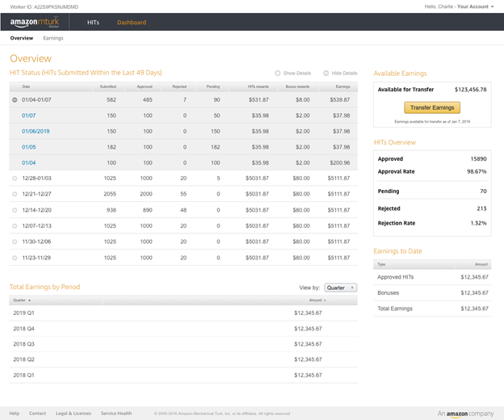The height and width of the screenshot is (420, 504).
Task: Expand the 12/21-12/27 week row
Action: pos(15,194)
